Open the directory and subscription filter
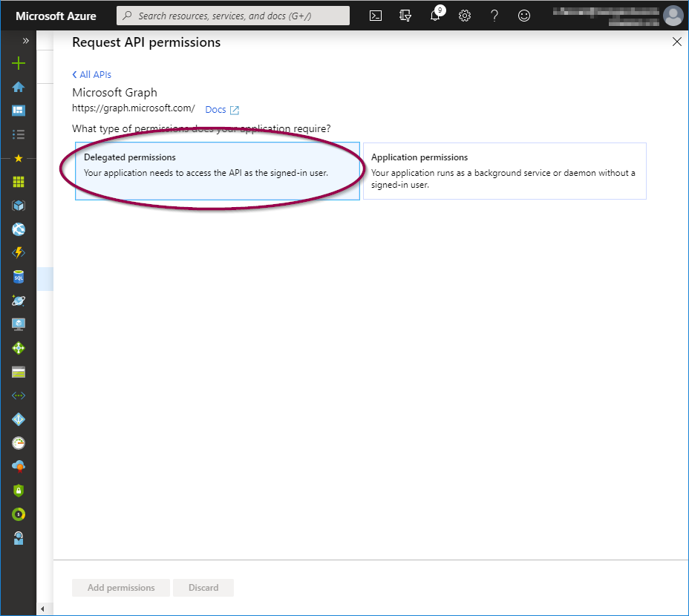This screenshot has height=616, width=689. tap(405, 16)
